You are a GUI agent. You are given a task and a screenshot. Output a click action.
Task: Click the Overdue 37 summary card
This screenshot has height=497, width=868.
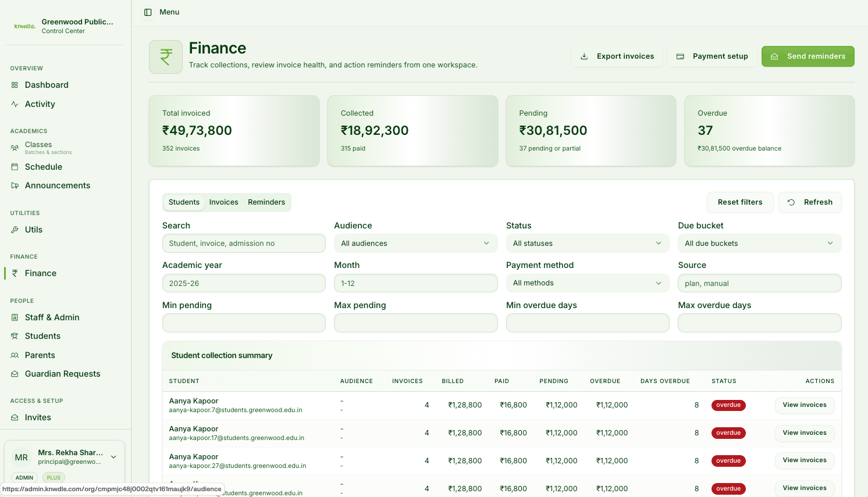[770, 131]
